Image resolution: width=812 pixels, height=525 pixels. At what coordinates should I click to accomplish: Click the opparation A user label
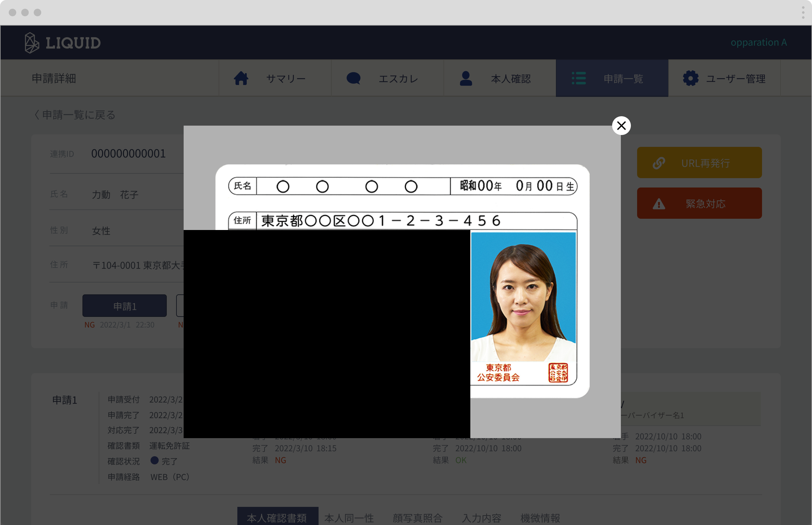pos(759,42)
